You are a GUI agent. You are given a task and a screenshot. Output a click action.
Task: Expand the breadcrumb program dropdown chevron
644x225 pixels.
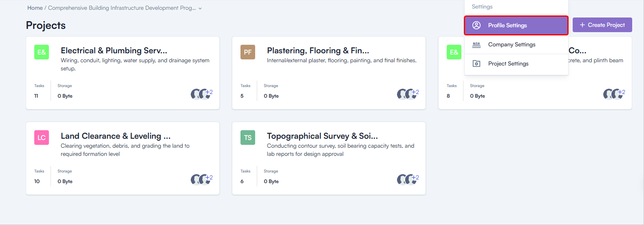[x=200, y=9]
